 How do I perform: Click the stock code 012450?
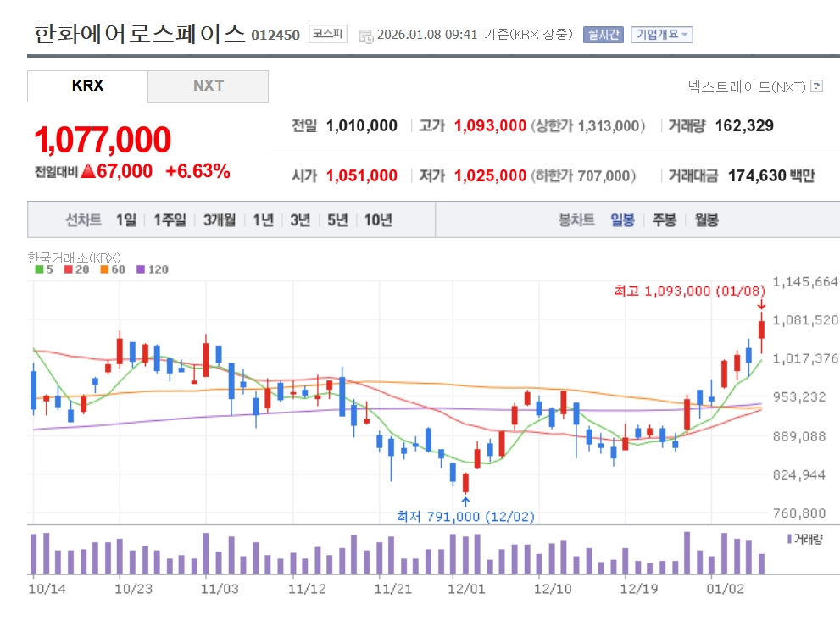point(275,36)
